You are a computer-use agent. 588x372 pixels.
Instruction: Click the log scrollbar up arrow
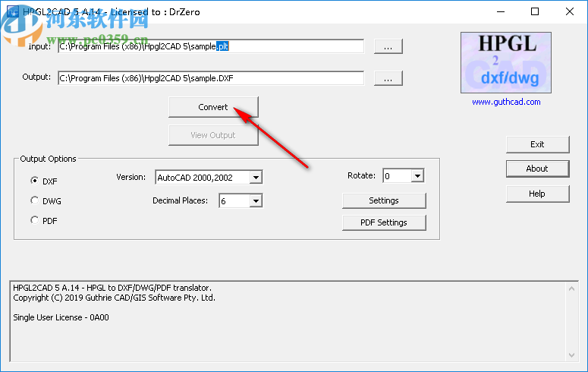[x=571, y=288]
